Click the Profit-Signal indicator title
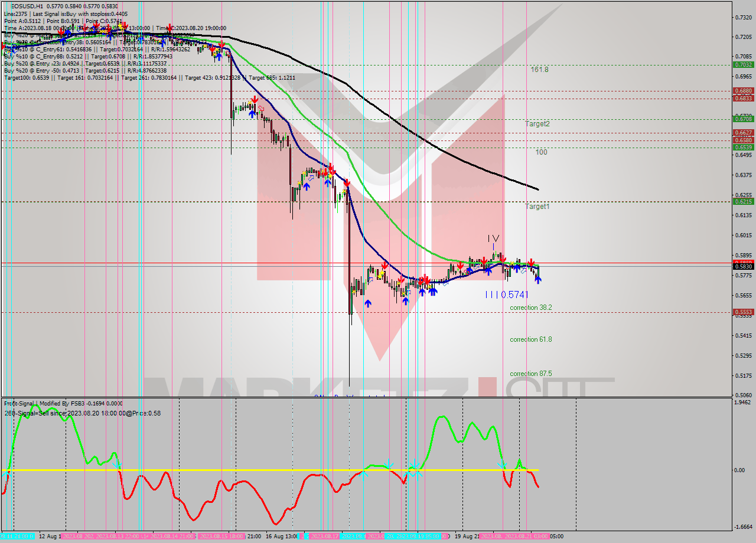 pos(63,403)
